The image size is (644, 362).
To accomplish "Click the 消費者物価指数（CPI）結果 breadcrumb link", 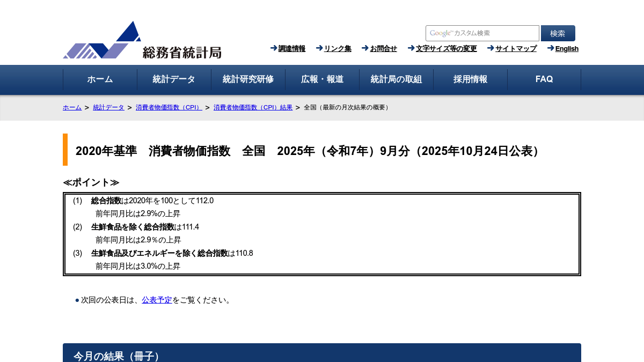I will coord(253,107).
